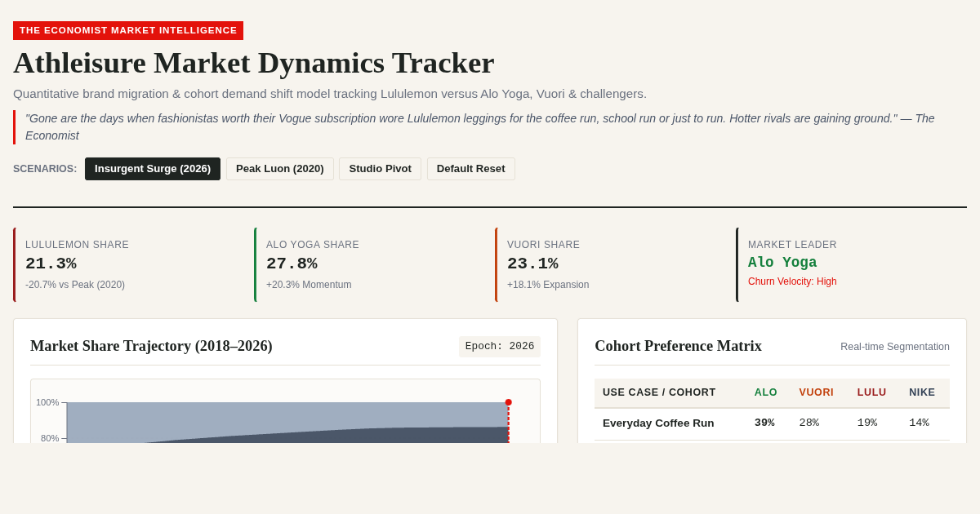
Task: Click the Athleisure Market Dynamics Tracker title
Action: 253,63
